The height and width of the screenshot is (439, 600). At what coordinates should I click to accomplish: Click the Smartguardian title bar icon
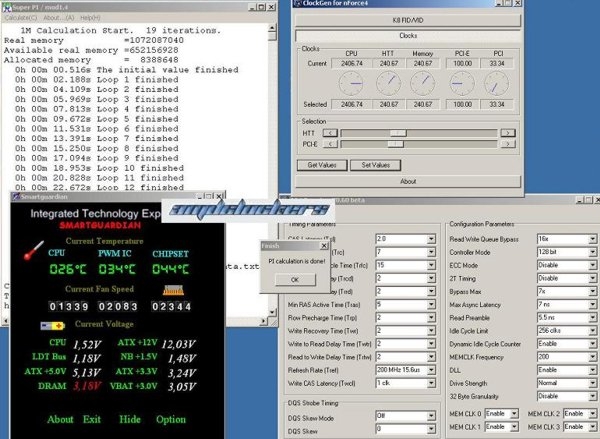point(16,198)
